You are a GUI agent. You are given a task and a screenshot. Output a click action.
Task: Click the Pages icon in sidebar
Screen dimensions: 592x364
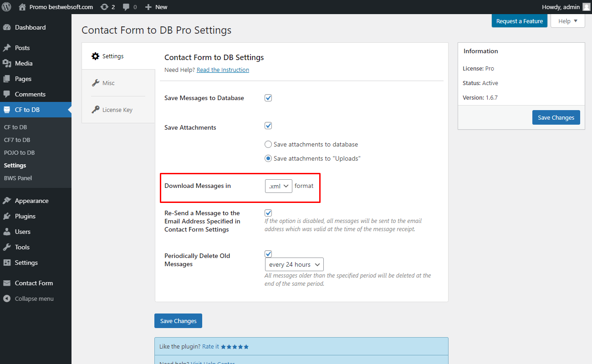click(7, 79)
